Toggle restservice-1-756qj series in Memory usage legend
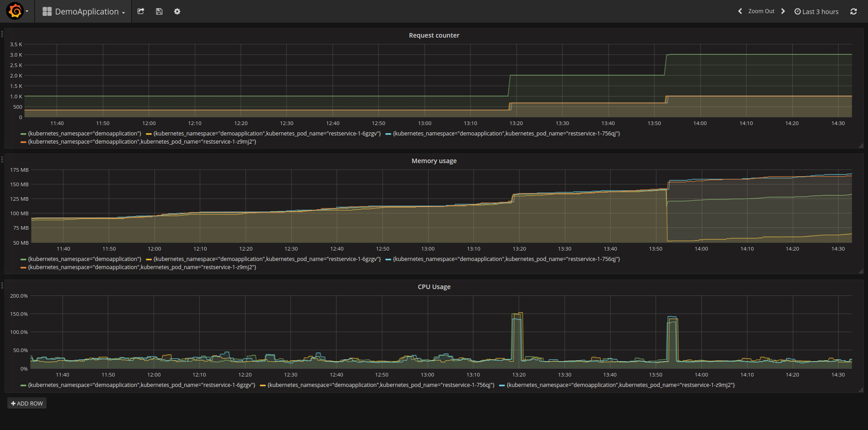Viewport: 868px width, 430px height. coord(506,259)
